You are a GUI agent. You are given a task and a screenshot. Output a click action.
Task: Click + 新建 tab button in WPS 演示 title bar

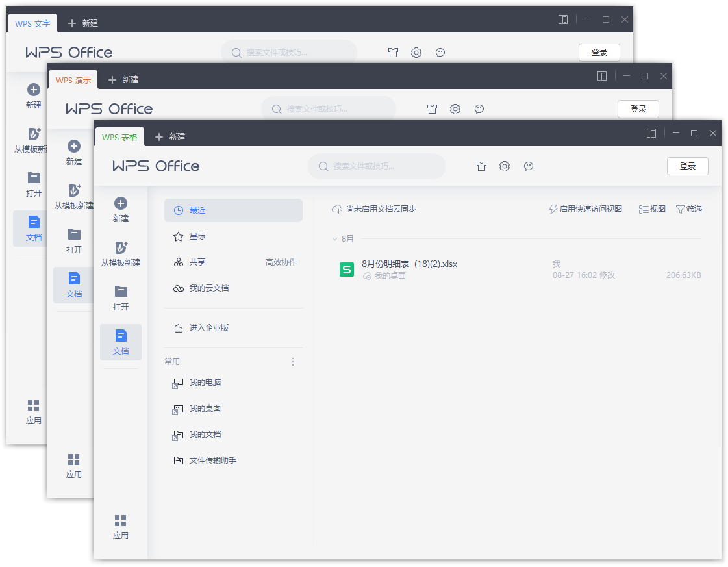[x=123, y=80]
